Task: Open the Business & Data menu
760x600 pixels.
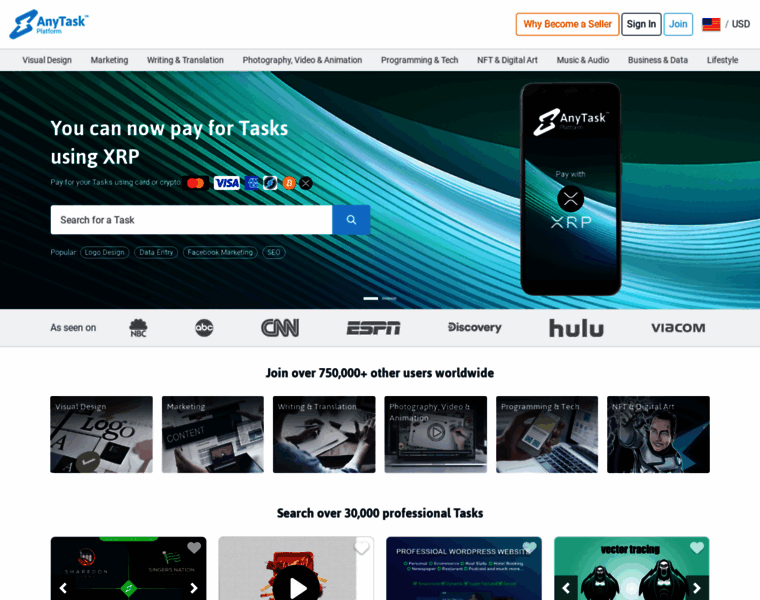Action: (658, 60)
